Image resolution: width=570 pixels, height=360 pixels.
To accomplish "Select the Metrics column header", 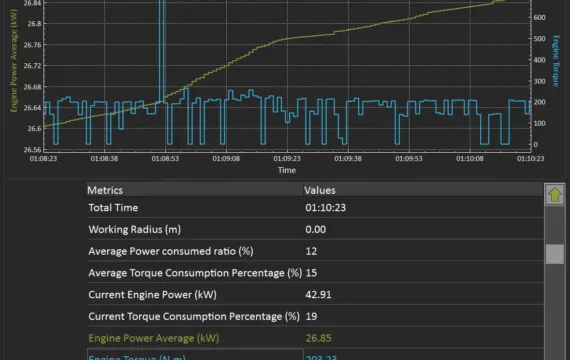I will pyautogui.click(x=195, y=190).
